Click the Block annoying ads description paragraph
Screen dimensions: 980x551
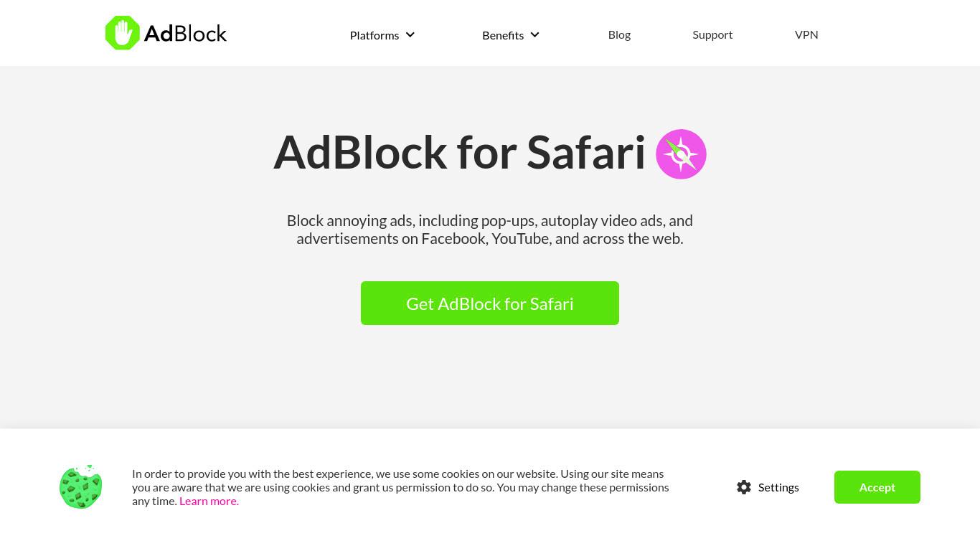click(490, 230)
